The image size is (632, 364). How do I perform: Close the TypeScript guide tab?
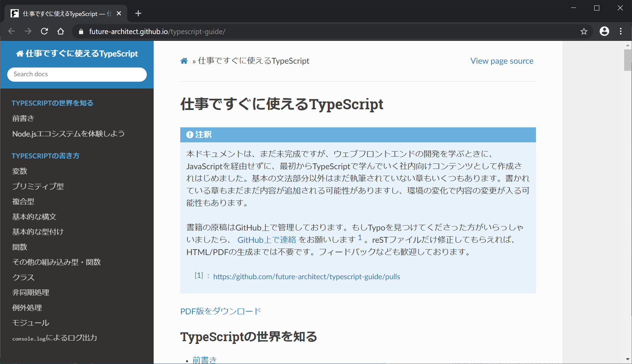tap(119, 13)
